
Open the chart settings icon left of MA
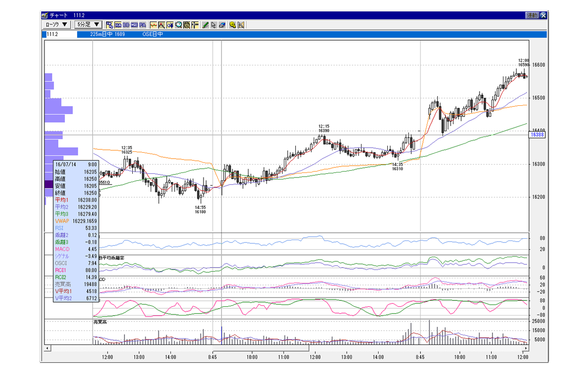click(x=110, y=25)
